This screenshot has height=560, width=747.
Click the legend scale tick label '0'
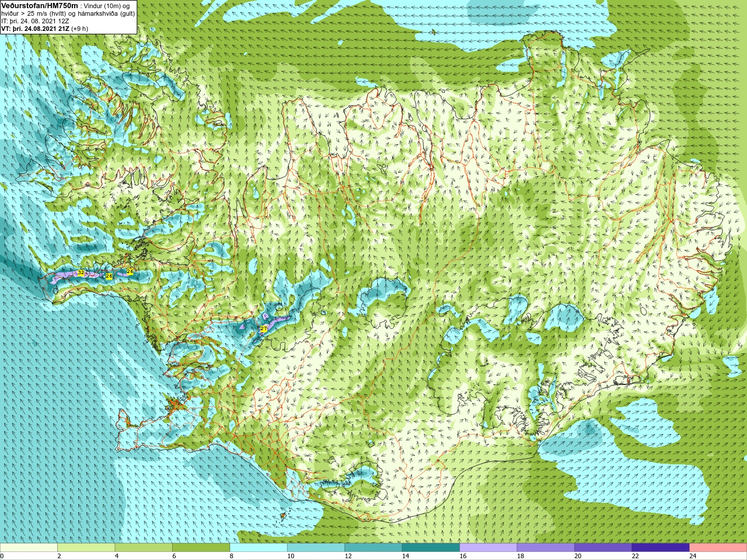pyautogui.click(x=2, y=556)
